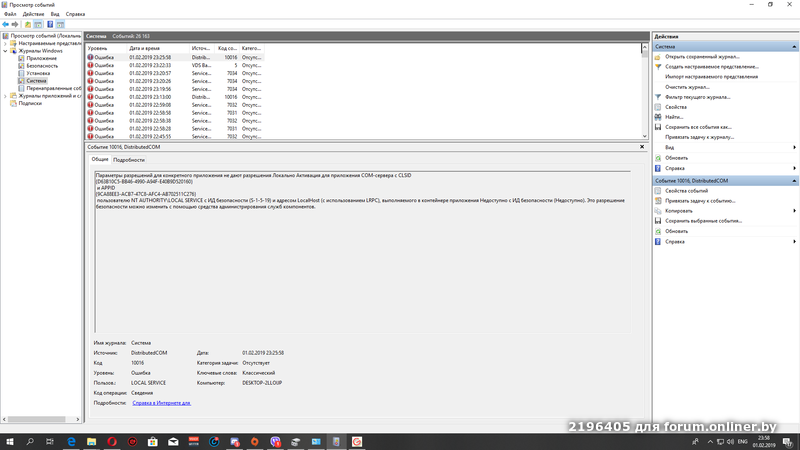Click the Back arrow in the toolbar
Screen dimensions: 800x450
[x=6, y=24]
